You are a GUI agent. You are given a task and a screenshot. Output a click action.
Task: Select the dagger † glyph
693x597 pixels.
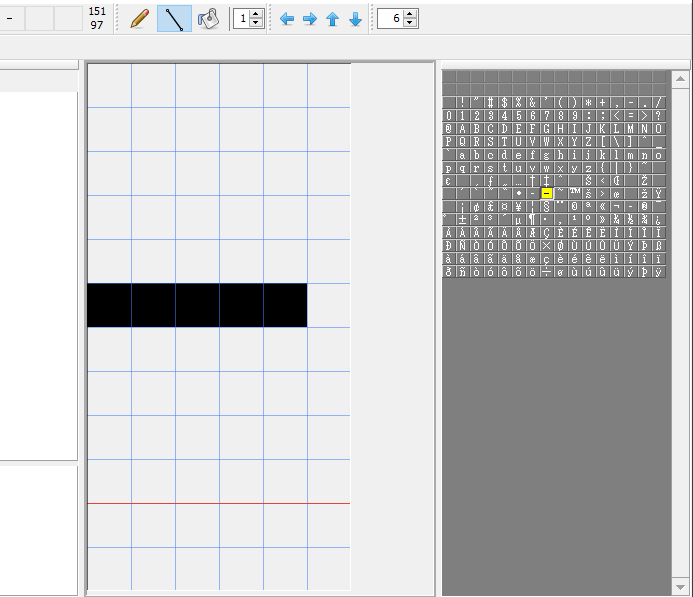[533, 180]
